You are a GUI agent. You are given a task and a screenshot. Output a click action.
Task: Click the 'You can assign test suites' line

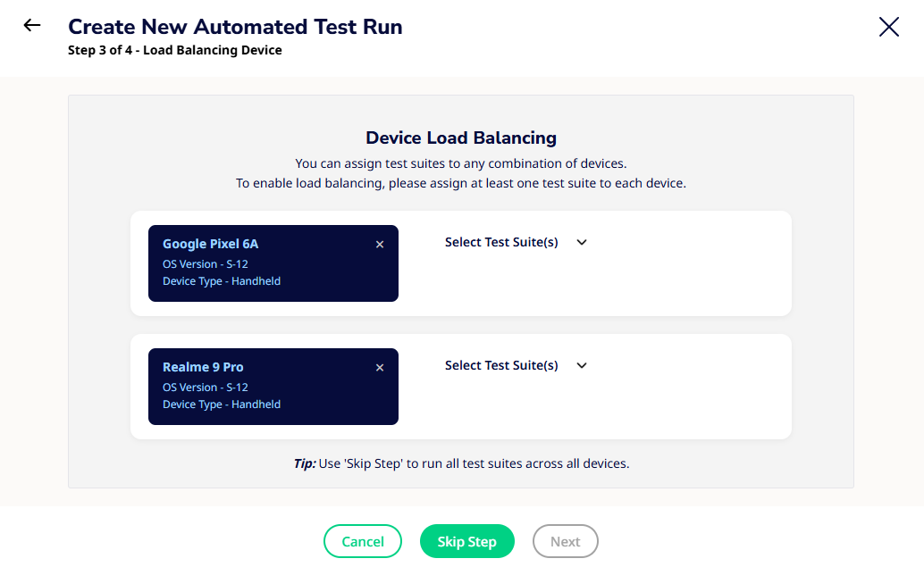[x=461, y=163]
